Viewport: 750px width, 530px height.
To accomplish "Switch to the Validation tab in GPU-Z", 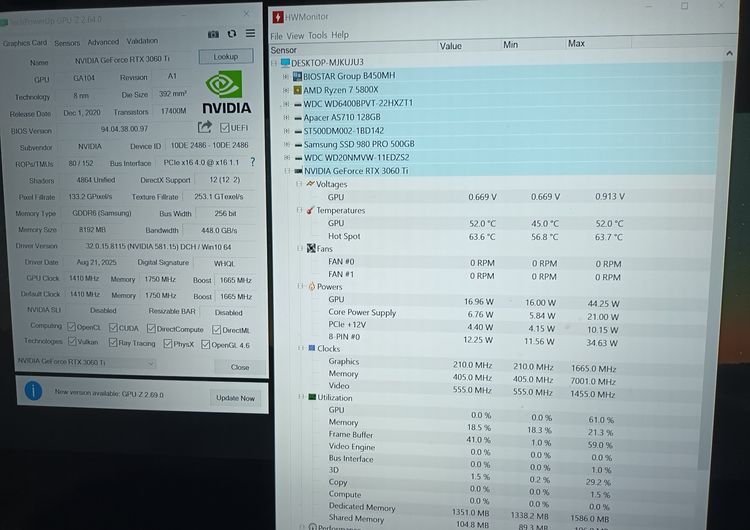I will click(142, 41).
